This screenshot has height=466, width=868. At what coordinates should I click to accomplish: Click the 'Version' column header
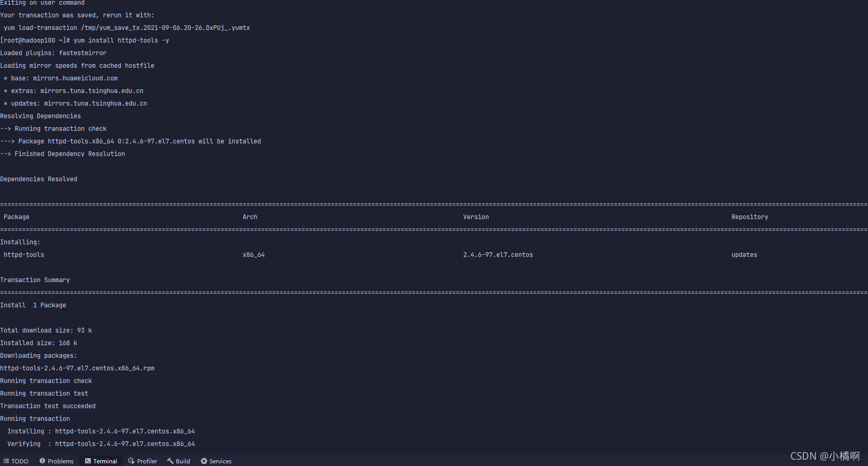point(476,217)
